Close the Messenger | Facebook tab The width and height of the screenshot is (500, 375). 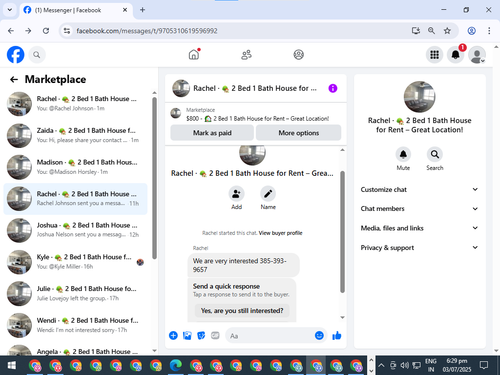(x=125, y=10)
